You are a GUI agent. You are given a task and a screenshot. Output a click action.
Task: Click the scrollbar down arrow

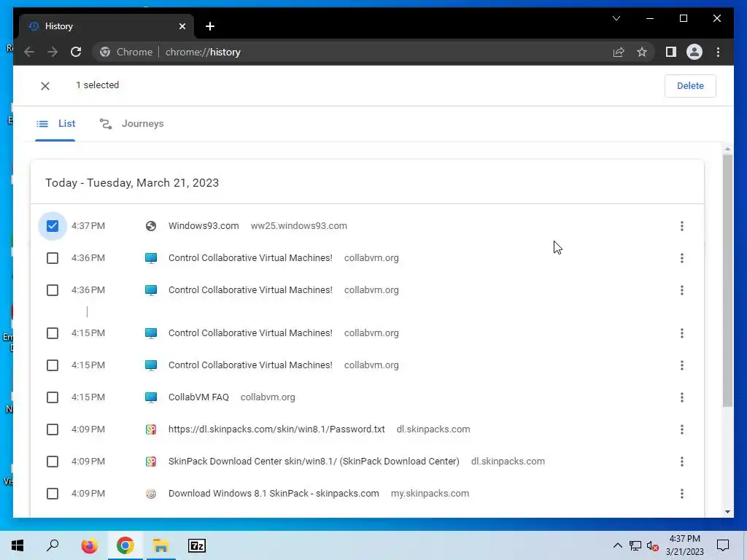pos(727,512)
